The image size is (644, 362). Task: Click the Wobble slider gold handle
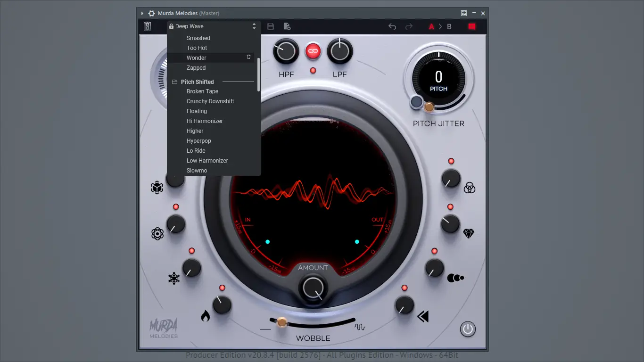[x=282, y=322]
